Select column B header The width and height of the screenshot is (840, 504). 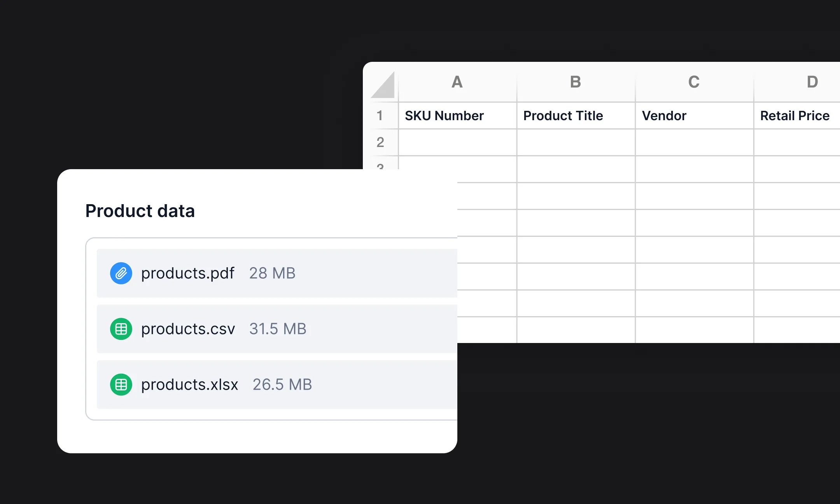pos(576,82)
